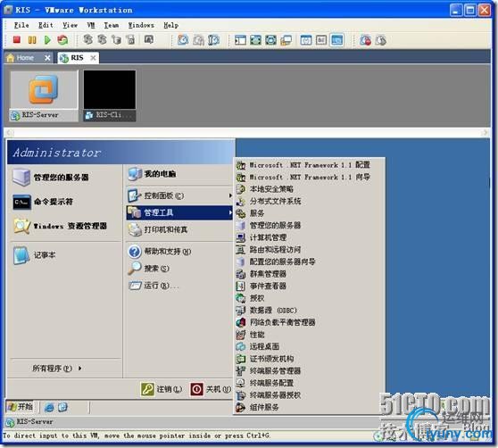The width and height of the screenshot is (498, 448).
Task: Click the Show Sidebar toolbar icon
Action: click(x=240, y=40)
